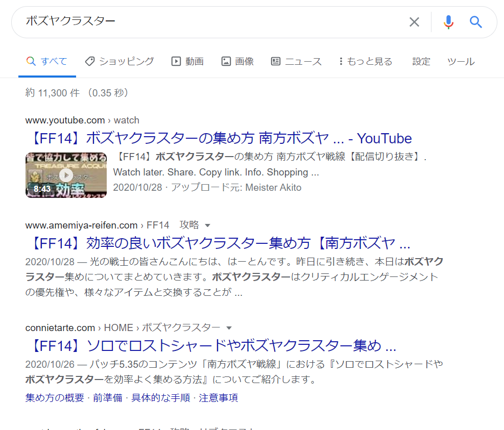Click the www.amemiya-reifen.com URL text
The width and height of the screenshot is (504, 430).
pos(81,225)
